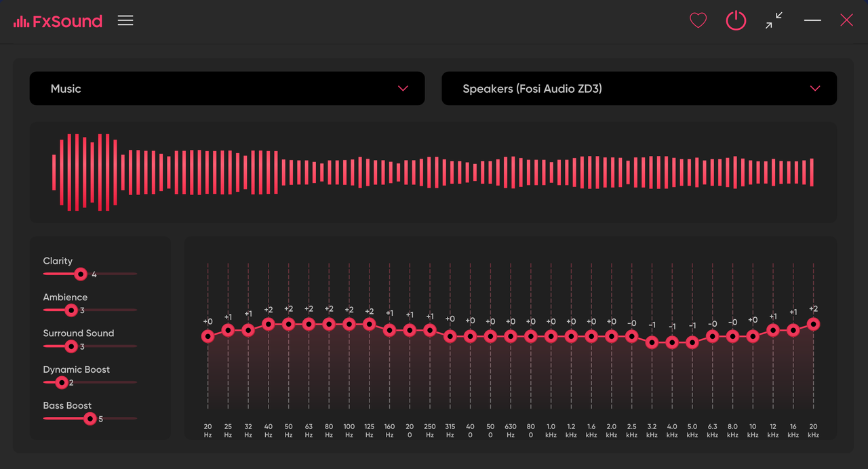
Task: Select the 20 Hz EQ band knob
Action: click(208, 336)
